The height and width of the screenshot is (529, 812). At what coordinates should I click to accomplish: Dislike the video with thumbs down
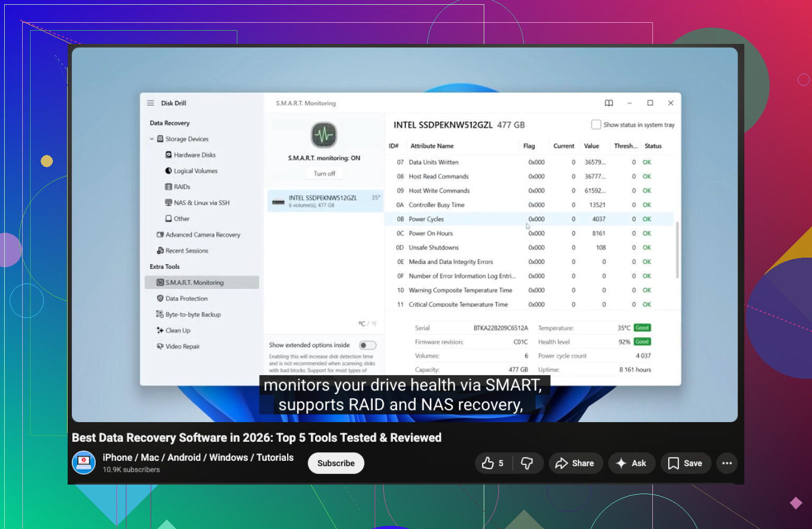pos(527,463)
